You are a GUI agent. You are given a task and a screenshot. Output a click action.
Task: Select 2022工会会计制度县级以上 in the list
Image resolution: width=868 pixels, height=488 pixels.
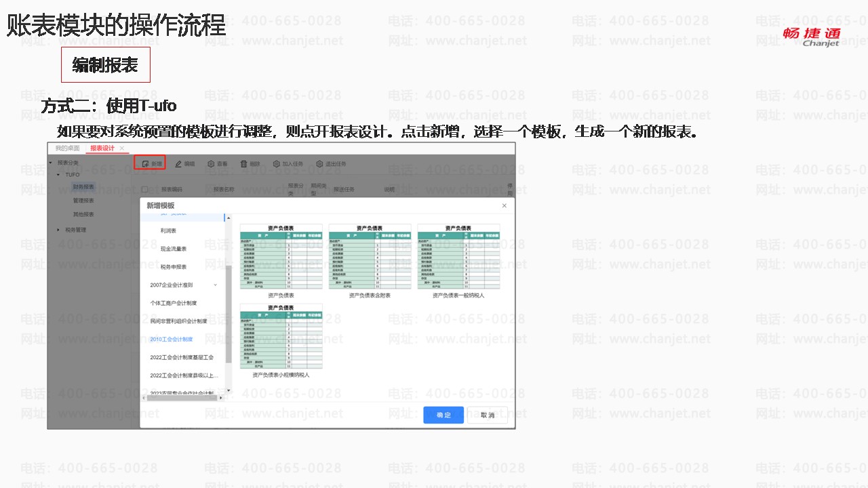click(184, 375)
